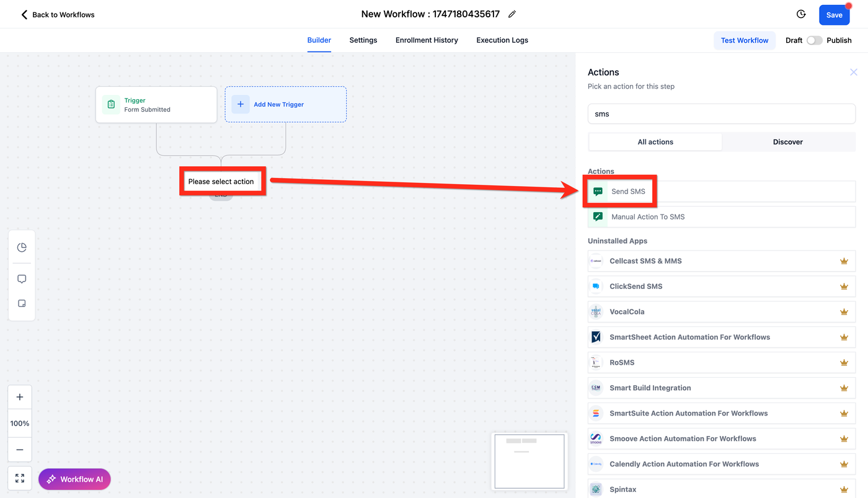Switch to the Builder tab

(319, 40)
